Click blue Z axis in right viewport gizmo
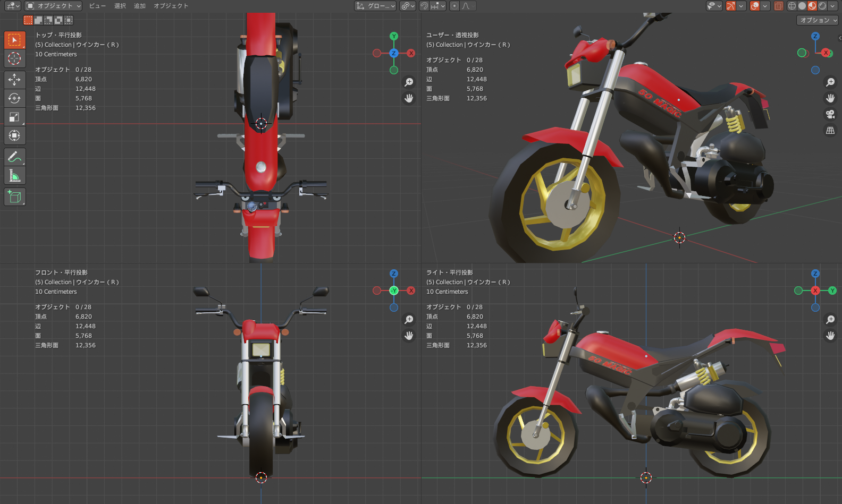This screenshot has height=504, width=842. pyautogui.click(x=815, y=274)
